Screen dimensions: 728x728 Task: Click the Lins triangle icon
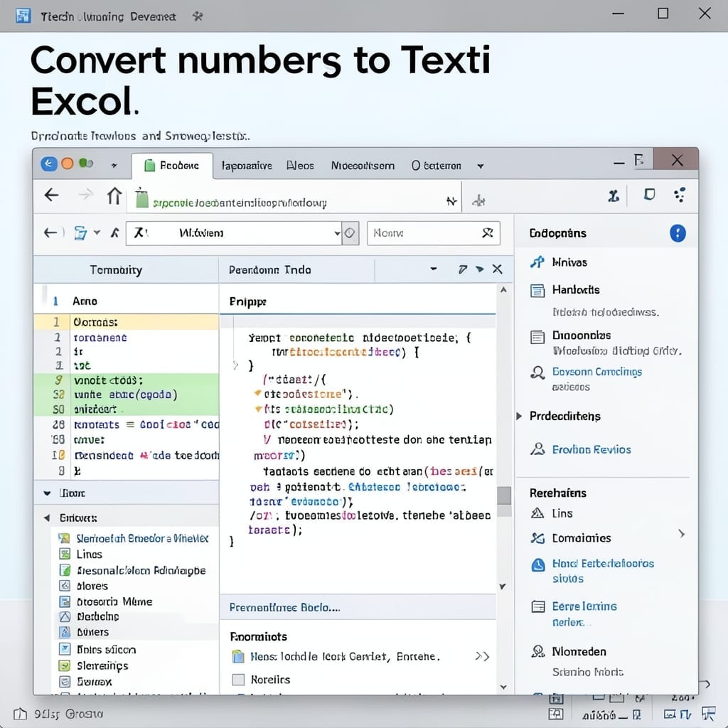[x=537, y=513]
